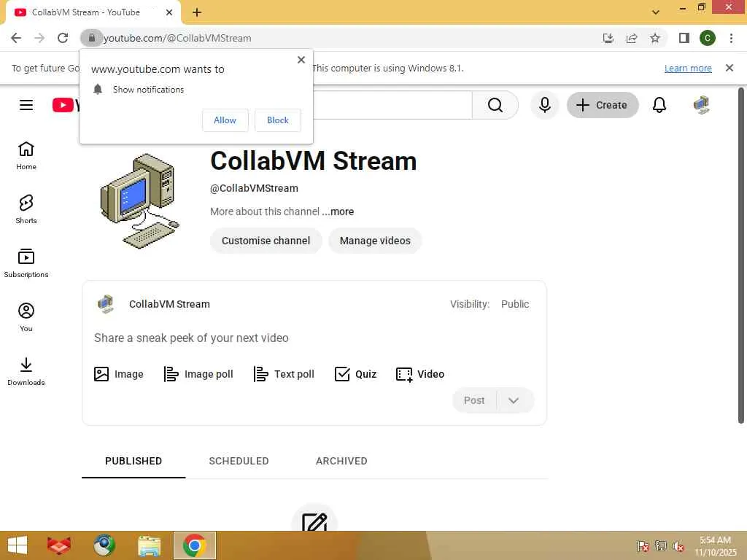Open the Learn more link
The image size is (747, 560).
tap(688, 68)
